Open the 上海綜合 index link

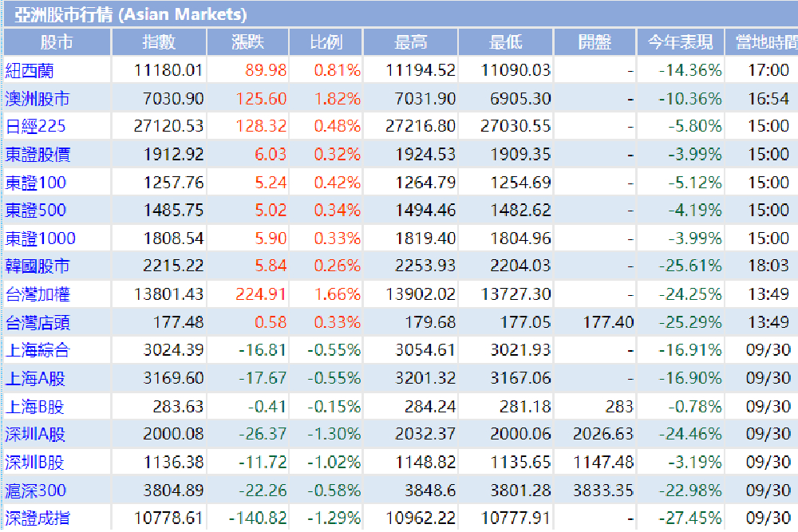[38, 350]
